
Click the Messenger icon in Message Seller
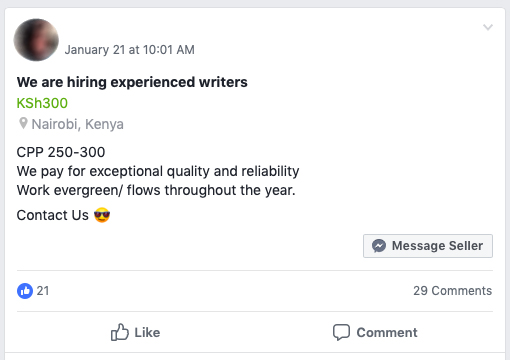(379, 246)
